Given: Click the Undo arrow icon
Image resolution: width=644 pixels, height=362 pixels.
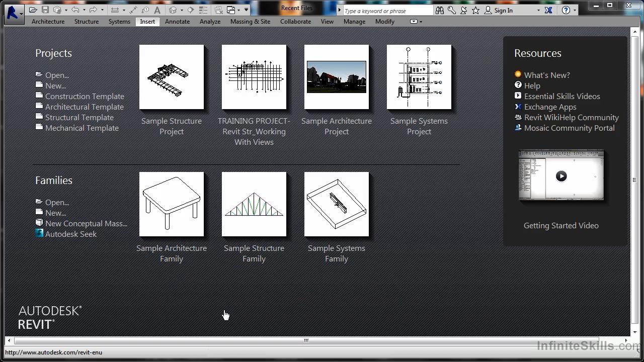Looking at the screenshot, I should (75, 10).
